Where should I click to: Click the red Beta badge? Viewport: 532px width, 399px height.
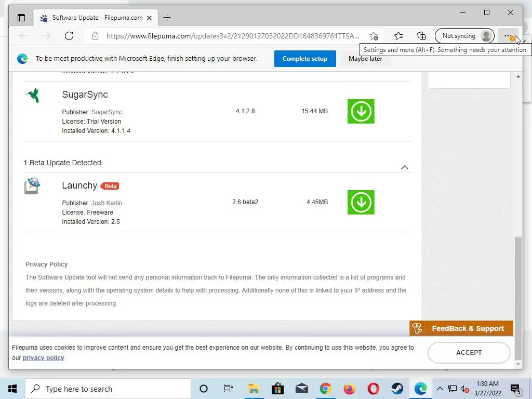coord(110,186)
